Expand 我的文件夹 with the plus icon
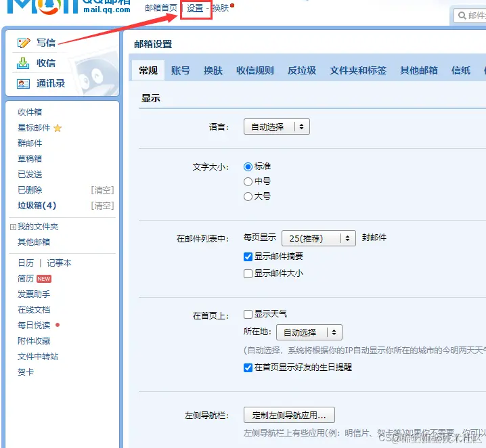Image resolution: width=486 pixels, height=448 pixels. point(13,227)
